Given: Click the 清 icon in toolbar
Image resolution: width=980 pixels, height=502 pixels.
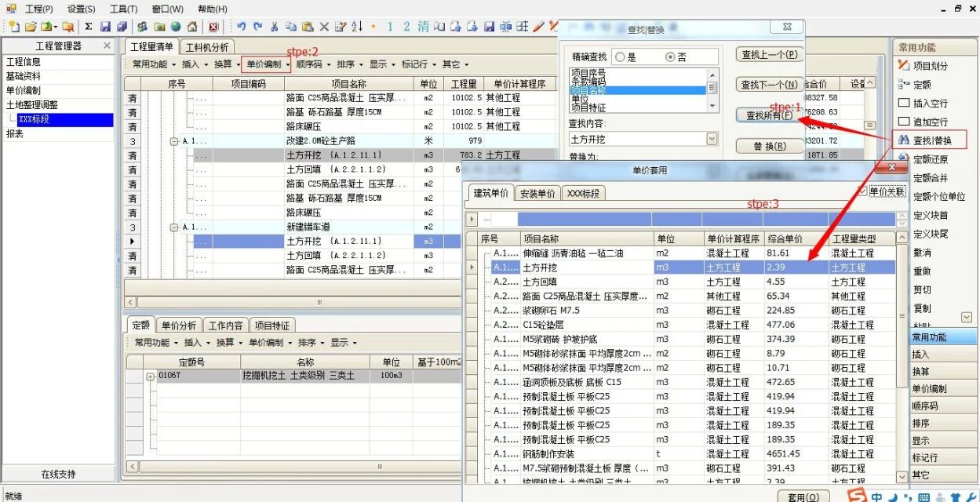Looking at the screenshot, I should (423, 27).
